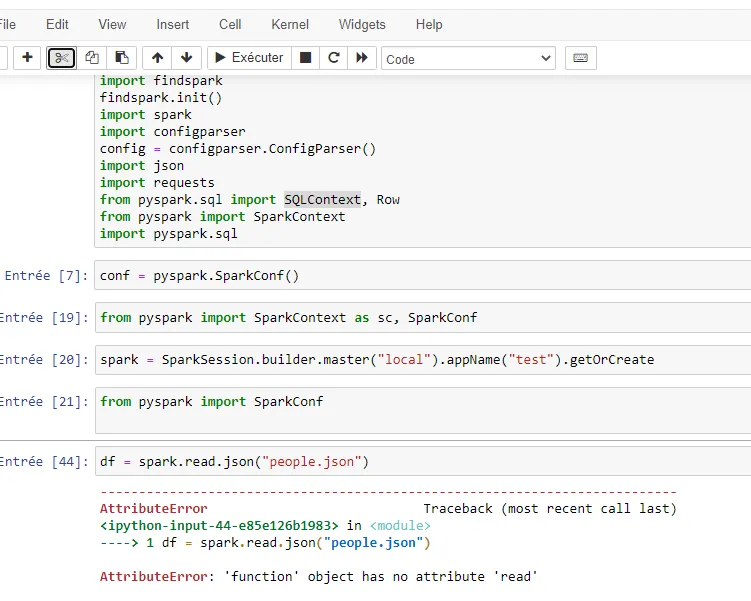Open the Insert menu

tap(172, 24)
